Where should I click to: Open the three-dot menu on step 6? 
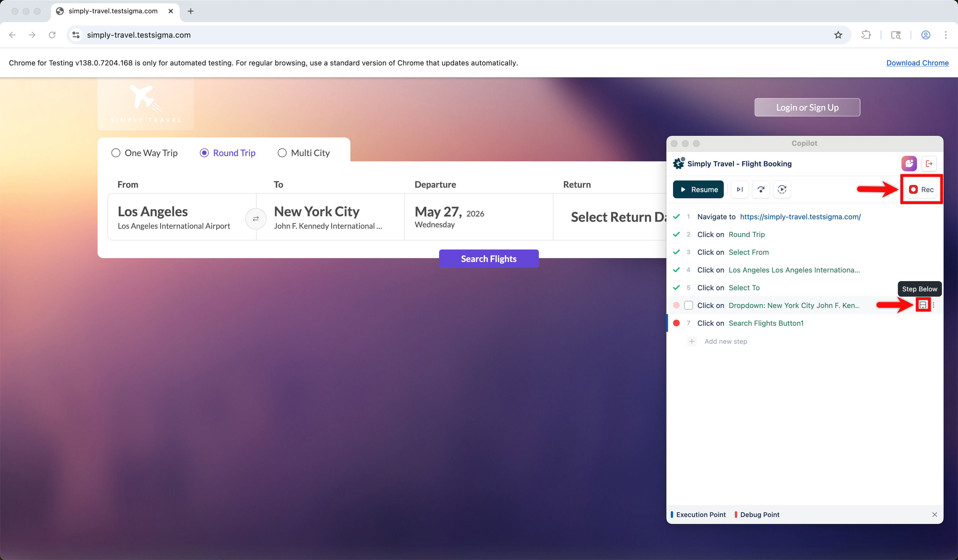934,305
